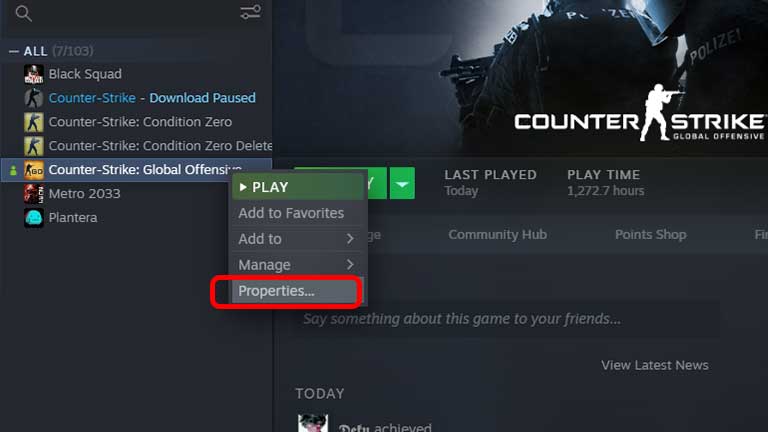Open the green play options dropdown arrow
Image resolution: width=768 pixels, height=432 pixels.
pos(402,183)
